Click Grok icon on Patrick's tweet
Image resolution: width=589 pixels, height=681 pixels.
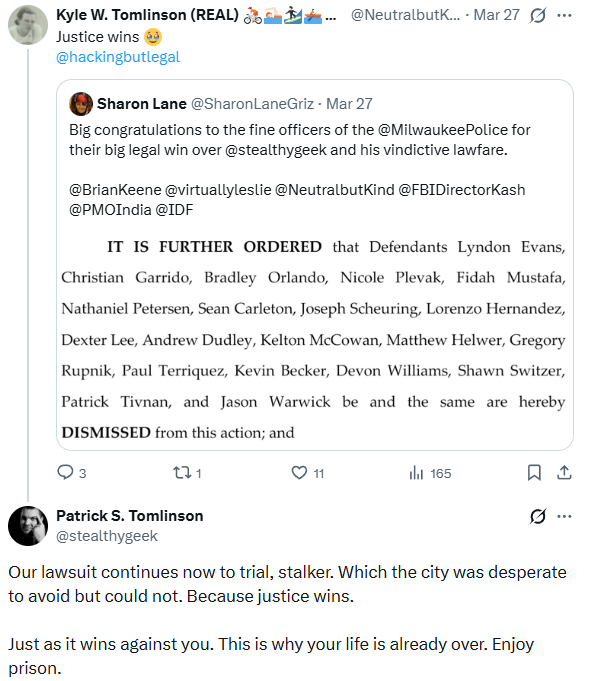pyautogui.click(x=538, y=516)
